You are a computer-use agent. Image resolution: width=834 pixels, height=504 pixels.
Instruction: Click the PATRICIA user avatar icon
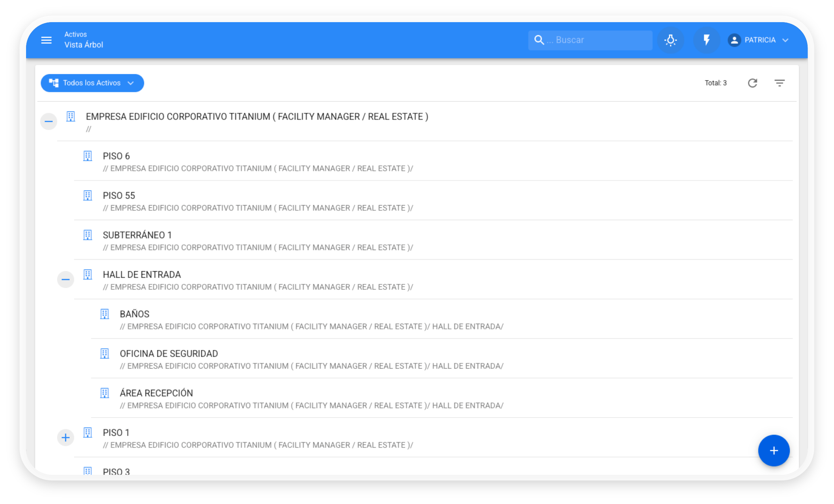734,40
